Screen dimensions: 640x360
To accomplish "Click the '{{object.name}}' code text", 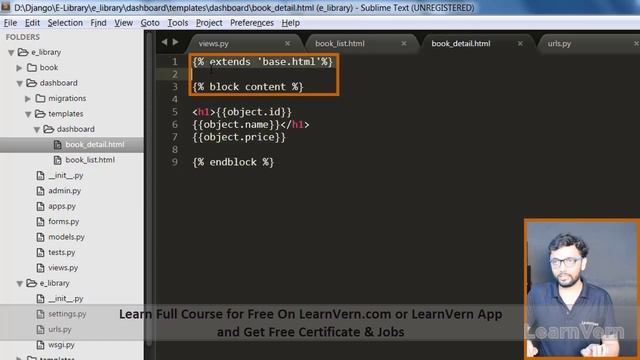I will 236,124.
